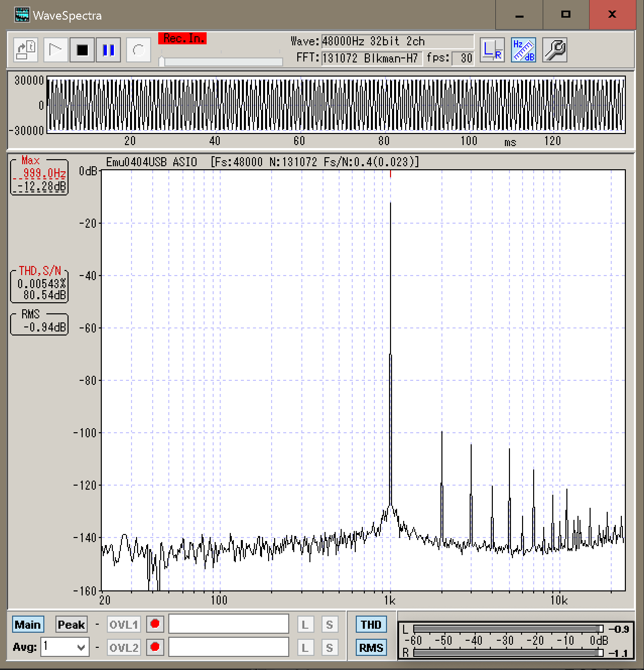Click the L channel level meter slider
644x670 pixels.
pos(508,629)
